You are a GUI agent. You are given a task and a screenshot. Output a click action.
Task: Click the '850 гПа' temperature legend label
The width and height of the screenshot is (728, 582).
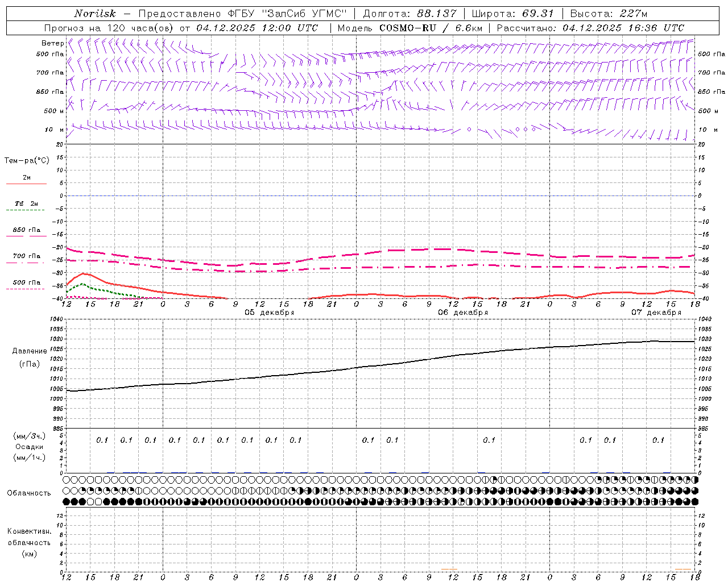(27, 230)
